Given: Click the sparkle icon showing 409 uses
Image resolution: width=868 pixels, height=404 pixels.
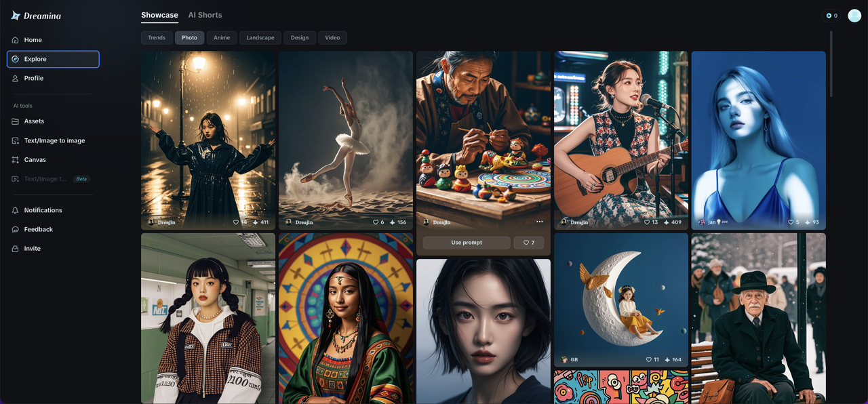Looking at the screenshot, I should click(x=667, y=222).
